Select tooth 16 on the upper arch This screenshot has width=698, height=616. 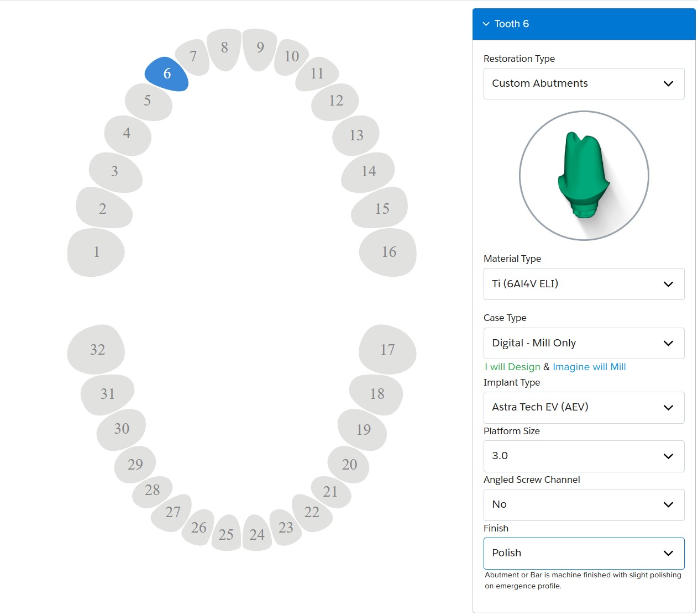tap(389, 252)
